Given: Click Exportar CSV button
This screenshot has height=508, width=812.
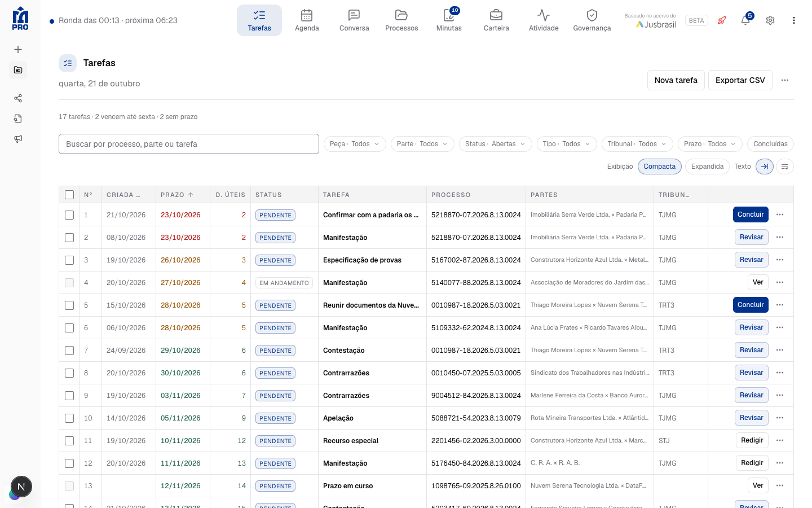Looking at the screenshot, I should 740,80.
